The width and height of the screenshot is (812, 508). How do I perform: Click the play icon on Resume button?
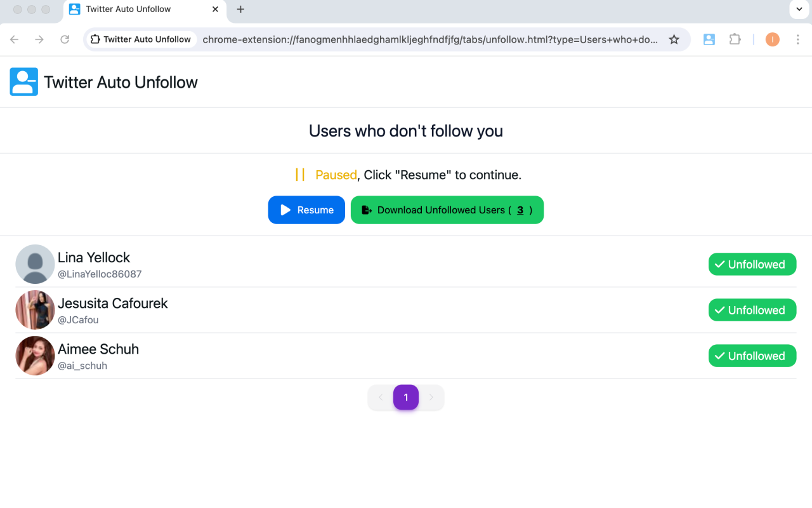pos(284,210)
